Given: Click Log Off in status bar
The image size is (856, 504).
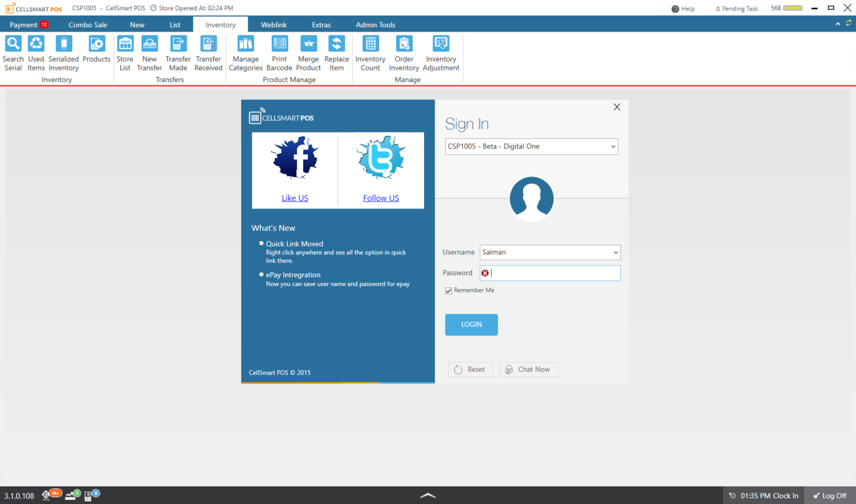Looking at the screenshot, I should click(x=830, y=495).
